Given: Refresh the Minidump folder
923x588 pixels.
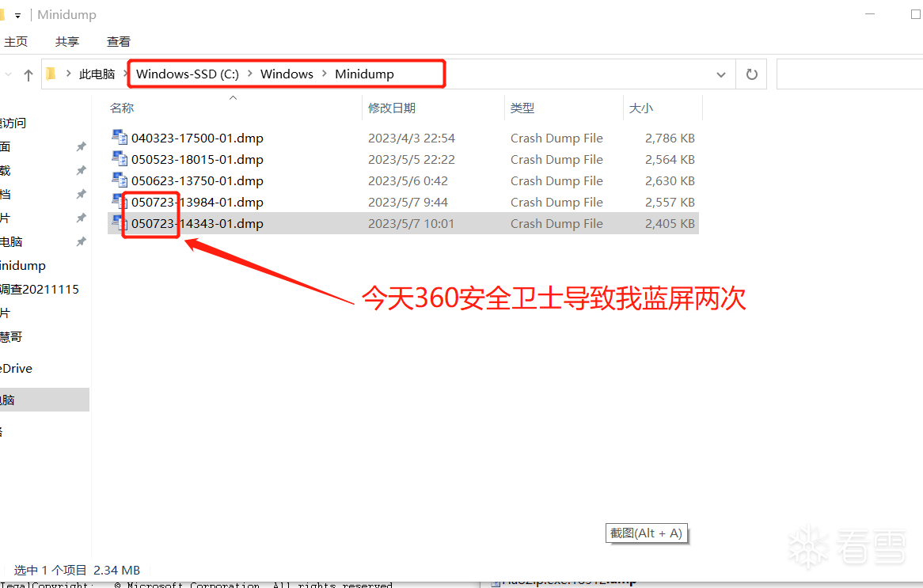Looking at the screenshot, I should pos(752,74).
